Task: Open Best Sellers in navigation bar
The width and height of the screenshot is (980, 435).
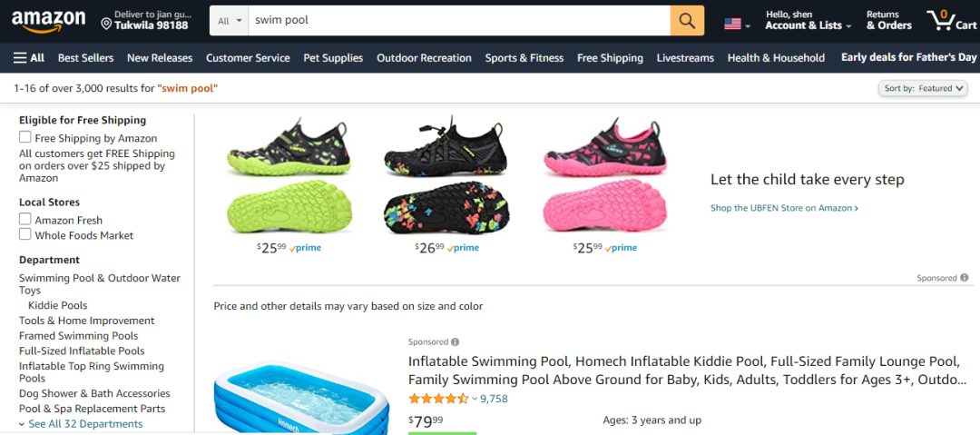Action: pyautogui.click(x=85, y=58)
